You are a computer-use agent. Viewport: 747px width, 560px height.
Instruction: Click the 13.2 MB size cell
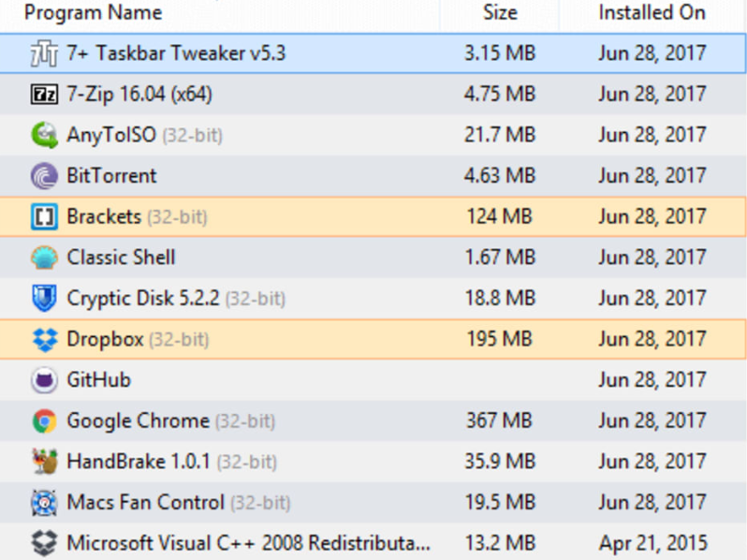pos(500,543)
